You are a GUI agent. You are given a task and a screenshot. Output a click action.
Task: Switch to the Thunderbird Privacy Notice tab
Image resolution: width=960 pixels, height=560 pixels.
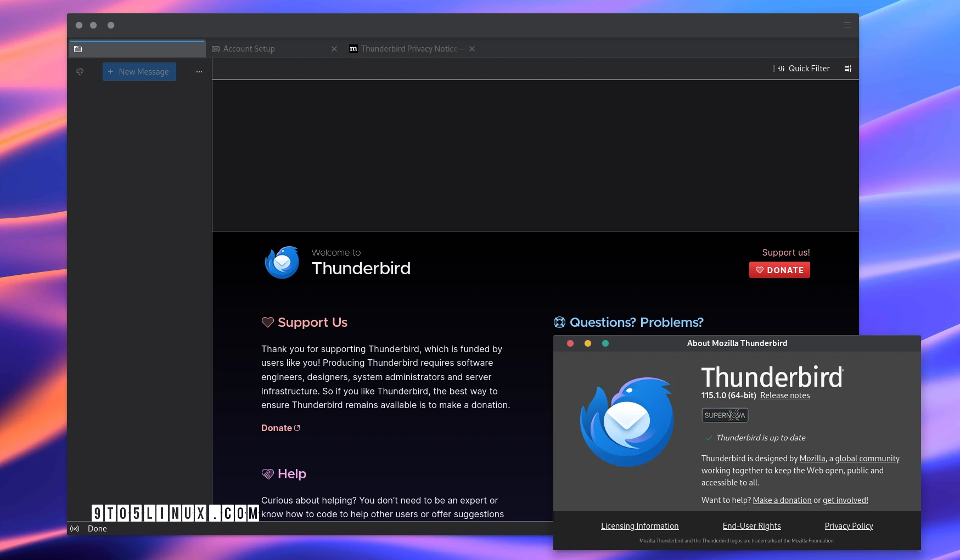coord(409,48)
